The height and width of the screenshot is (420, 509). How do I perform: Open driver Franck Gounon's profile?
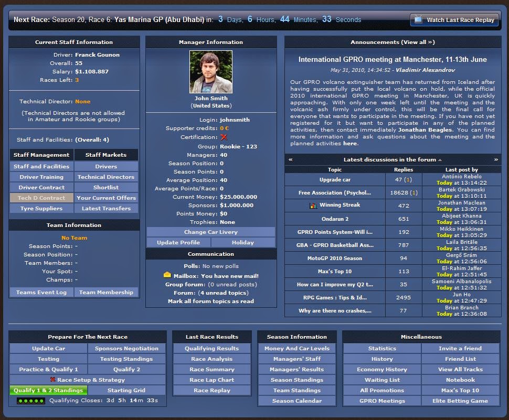click(98, 55)
